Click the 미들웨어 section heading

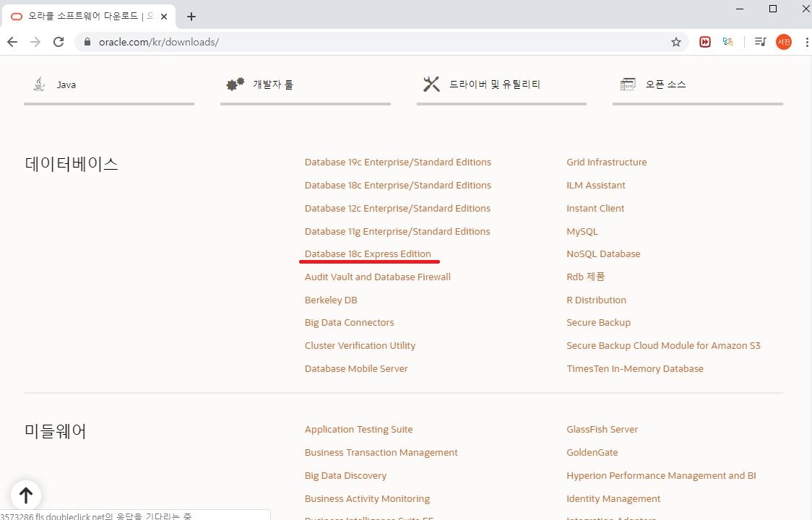pyautogui.click(x=56, y=431)
